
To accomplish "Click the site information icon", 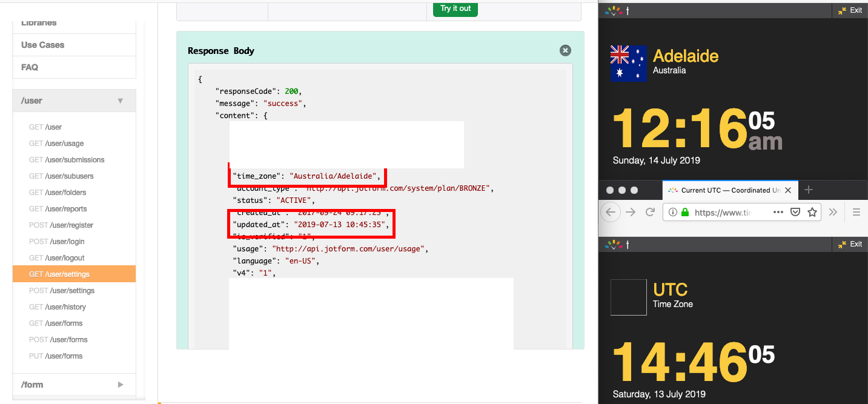I will pos(673,213).
